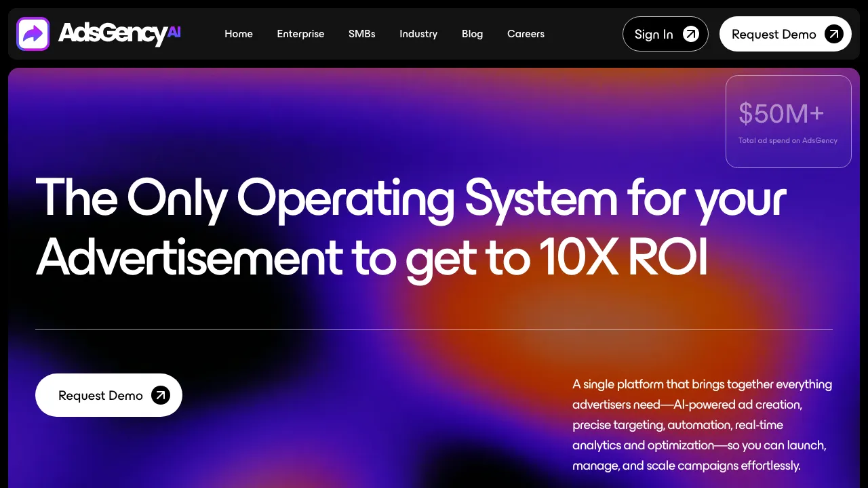Open the Industry navigation link
This screenshot has height=488, width=868.
point(418,34)
